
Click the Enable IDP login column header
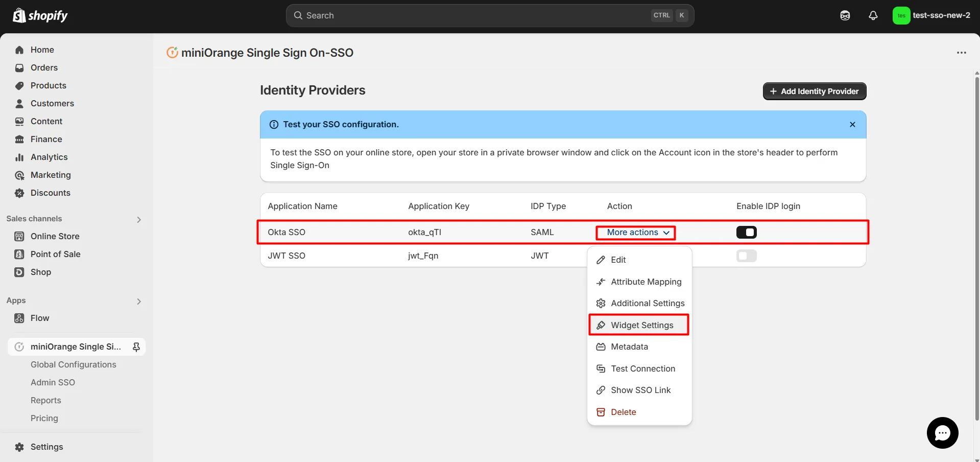click(x=768, y=206)
